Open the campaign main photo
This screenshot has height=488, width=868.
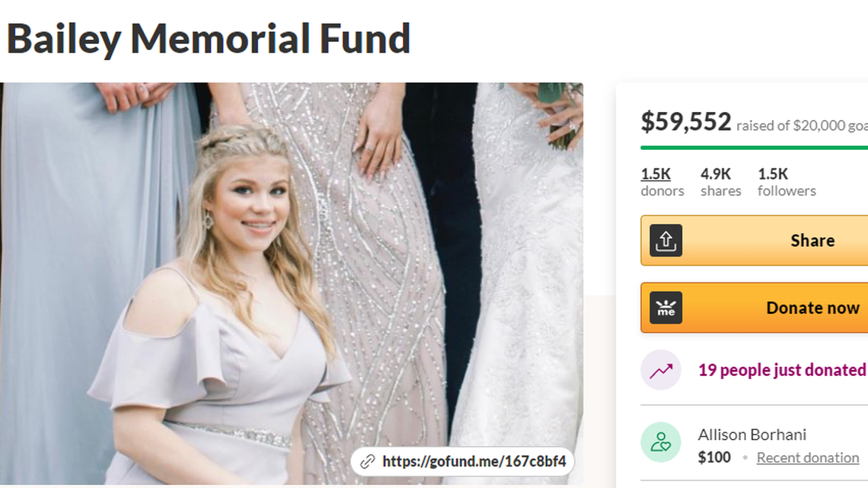(291, 284)
